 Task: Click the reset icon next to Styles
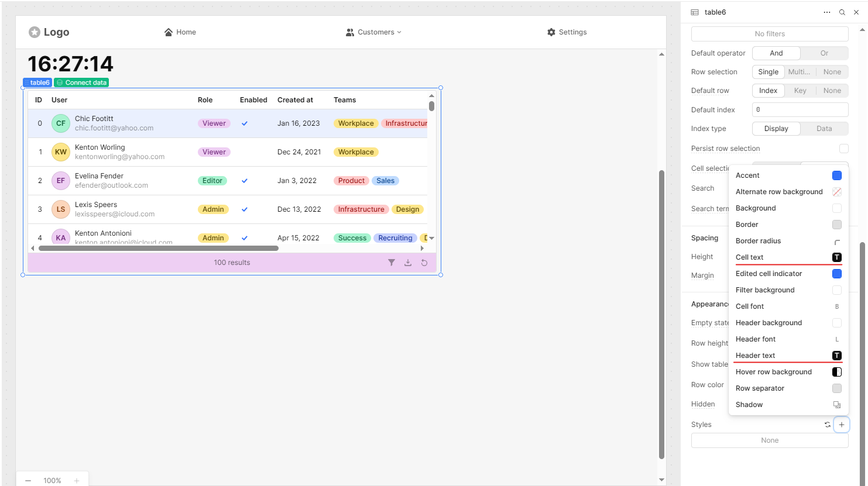pos(828,425)
